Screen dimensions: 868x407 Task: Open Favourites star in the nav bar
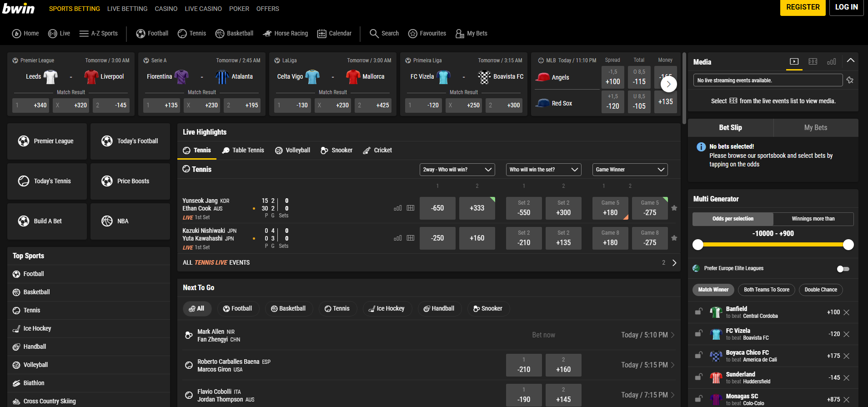pyautogui.click(x=412, y=33)
